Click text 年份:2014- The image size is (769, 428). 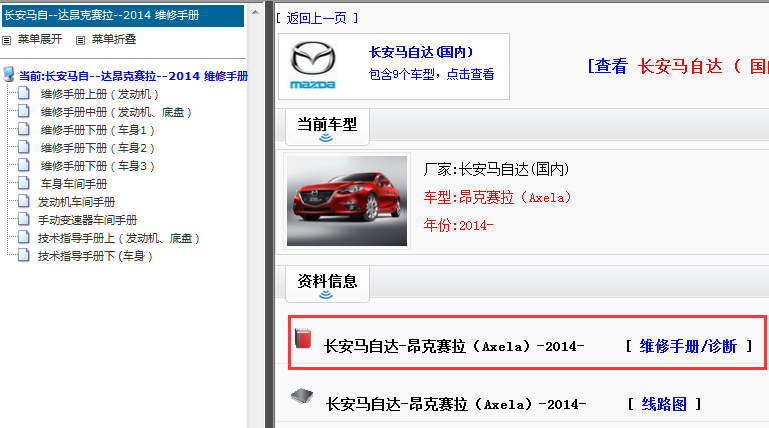pos(458,226)
